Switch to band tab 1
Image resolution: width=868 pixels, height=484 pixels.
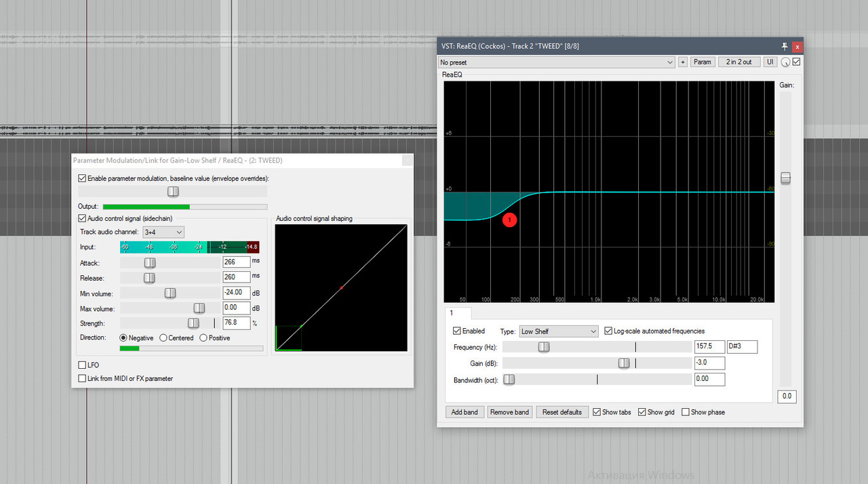(458, 313)
